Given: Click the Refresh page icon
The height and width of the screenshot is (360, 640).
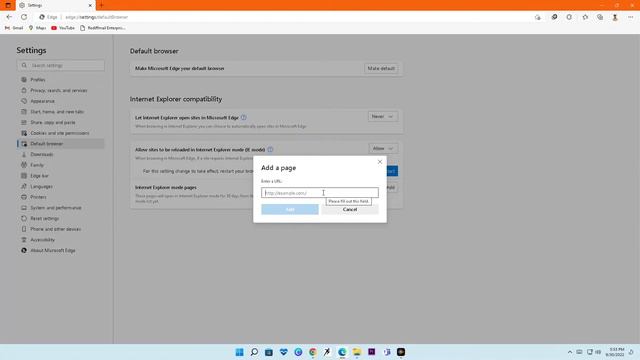Looking at the screenshot, I should [24, 17].
